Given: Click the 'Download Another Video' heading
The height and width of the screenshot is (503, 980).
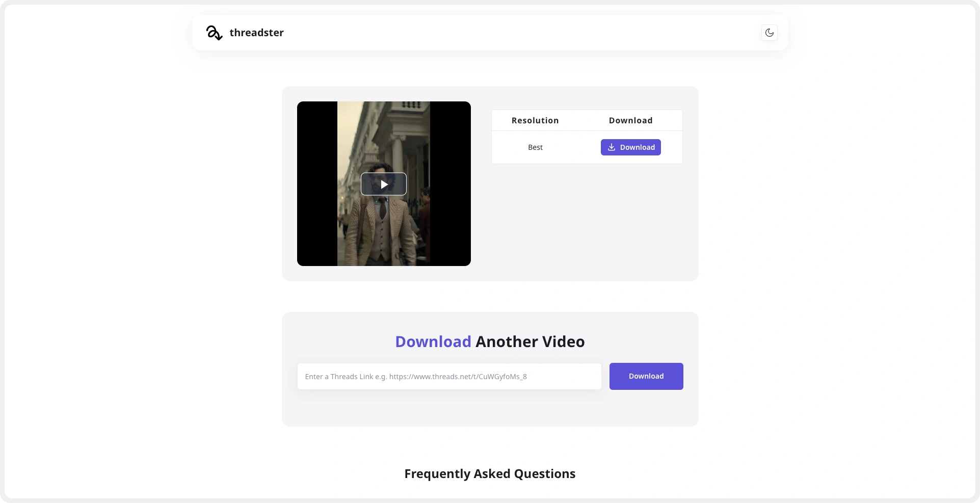Looking at the screenshot, I should click(490, 341).
